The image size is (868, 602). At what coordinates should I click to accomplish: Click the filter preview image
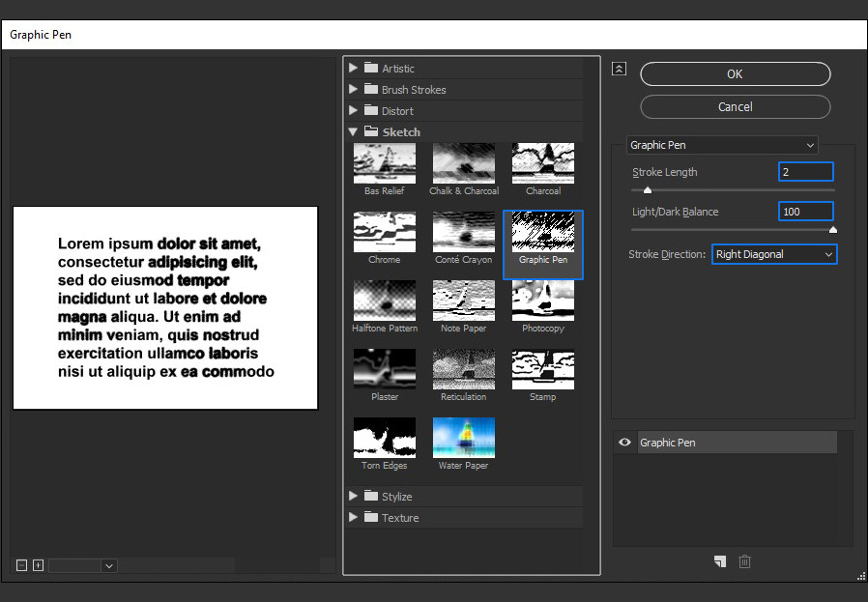click(165, 308)
